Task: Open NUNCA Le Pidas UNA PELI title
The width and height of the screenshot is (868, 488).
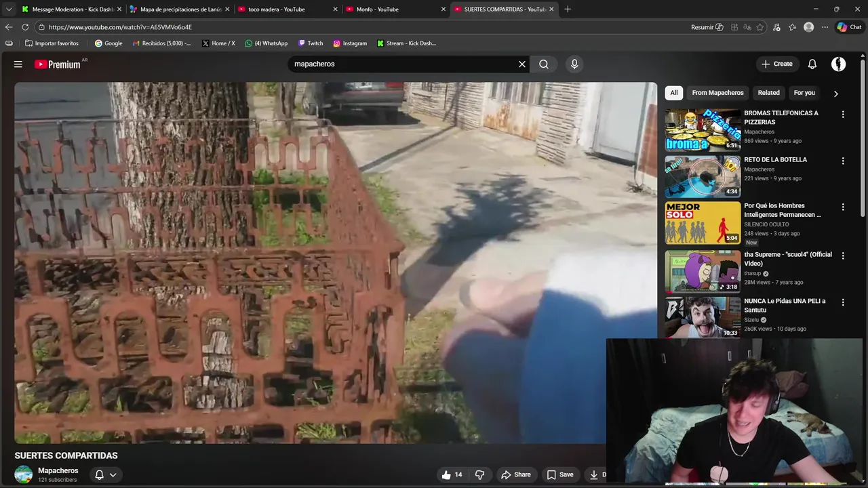Action: click(x=785, y=305)
